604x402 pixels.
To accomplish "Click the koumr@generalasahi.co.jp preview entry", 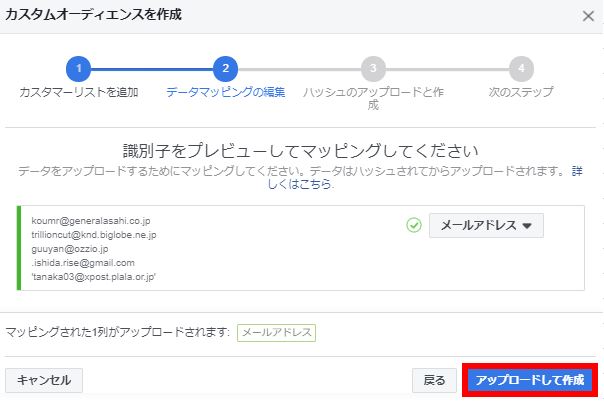I will 91,220.
